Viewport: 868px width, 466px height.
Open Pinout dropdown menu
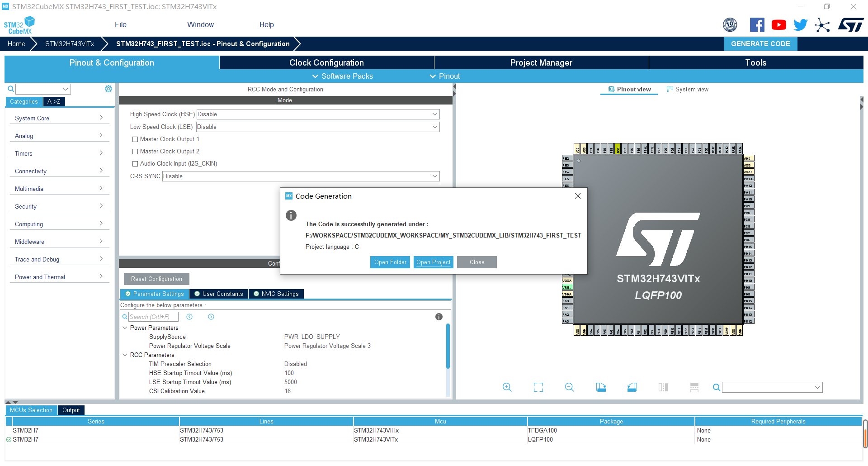coord(445,76)
